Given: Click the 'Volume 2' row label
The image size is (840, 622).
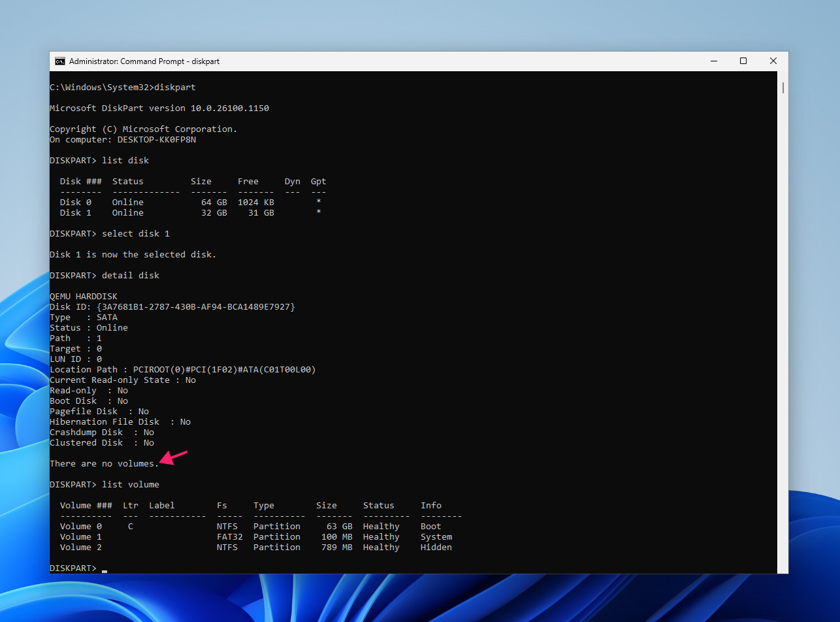Looking at the screenshot, I should (x=81, y=547).
